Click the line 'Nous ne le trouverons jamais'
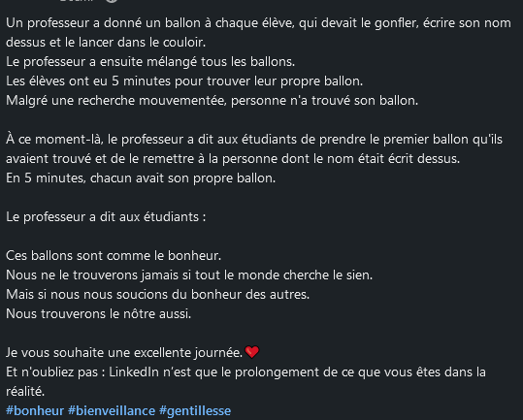Image resolution: width=523 pixels, height=420 pixels. click(x=189, y=275)
